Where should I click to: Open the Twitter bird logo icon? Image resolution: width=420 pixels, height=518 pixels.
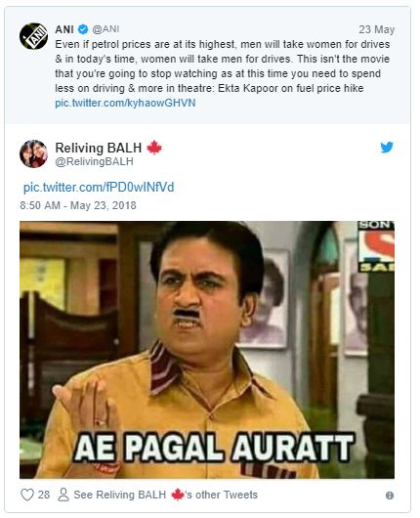[x=387, y=148]
